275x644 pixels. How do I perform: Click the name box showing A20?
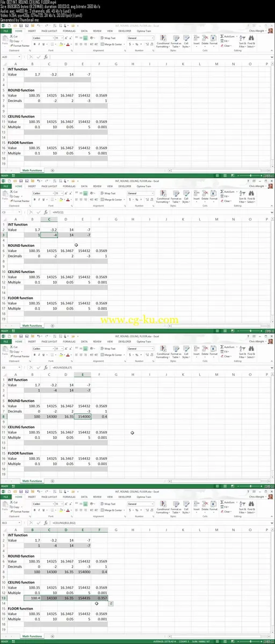[12, 56]
